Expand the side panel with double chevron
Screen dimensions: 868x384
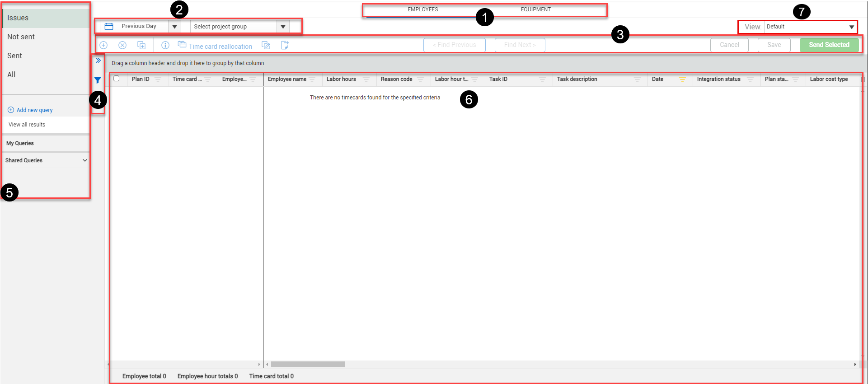98,61
